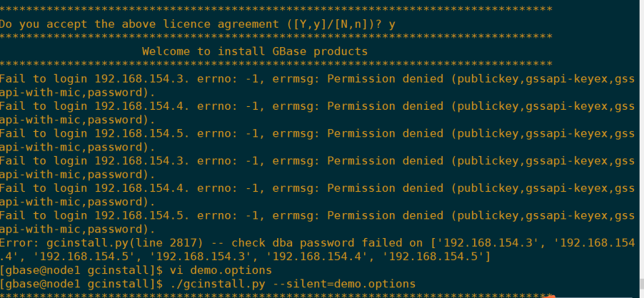Click the asterisk line below Welcome message

click(276, 64)
